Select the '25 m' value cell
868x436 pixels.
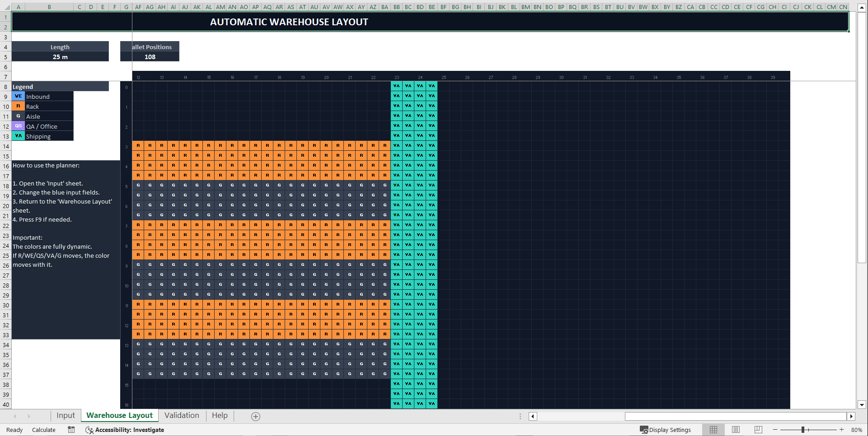point(60,56)
